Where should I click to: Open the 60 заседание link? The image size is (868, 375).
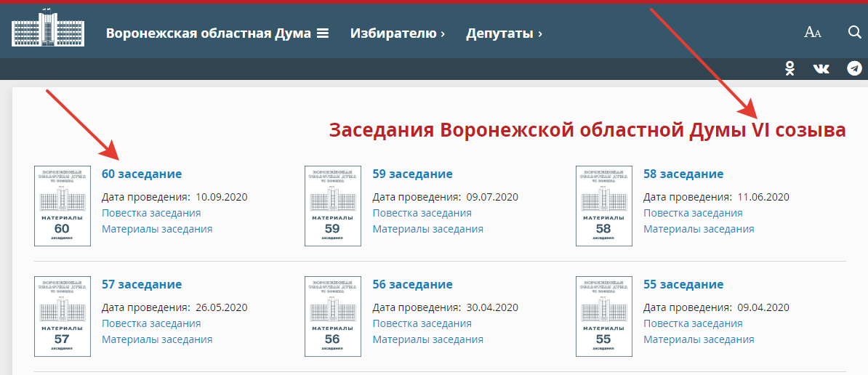(142, 174)
